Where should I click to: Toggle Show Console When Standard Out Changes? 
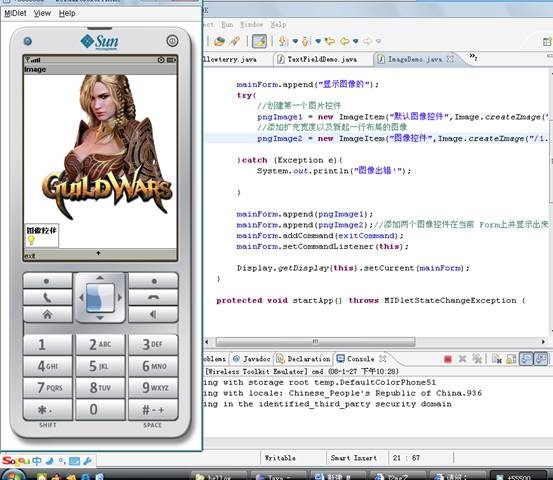coord(526,359)
